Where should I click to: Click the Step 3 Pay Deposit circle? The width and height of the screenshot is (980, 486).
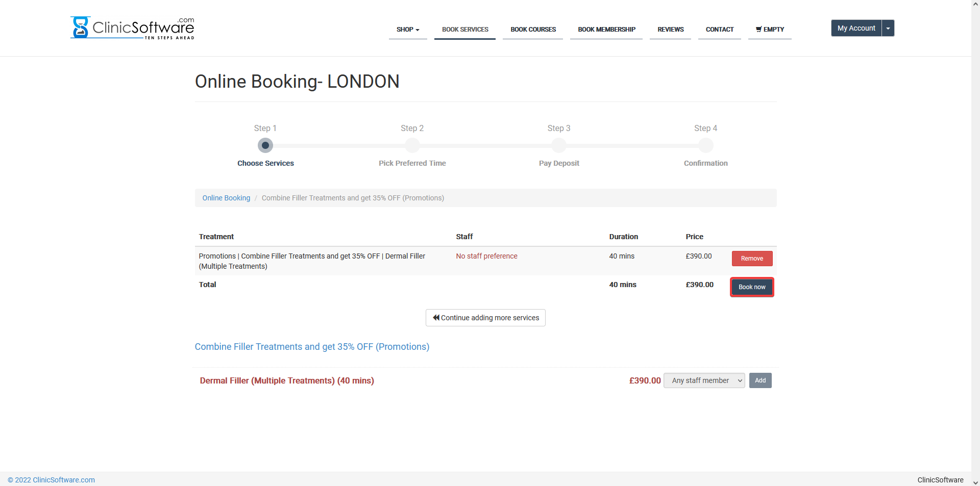coord(559,145)
